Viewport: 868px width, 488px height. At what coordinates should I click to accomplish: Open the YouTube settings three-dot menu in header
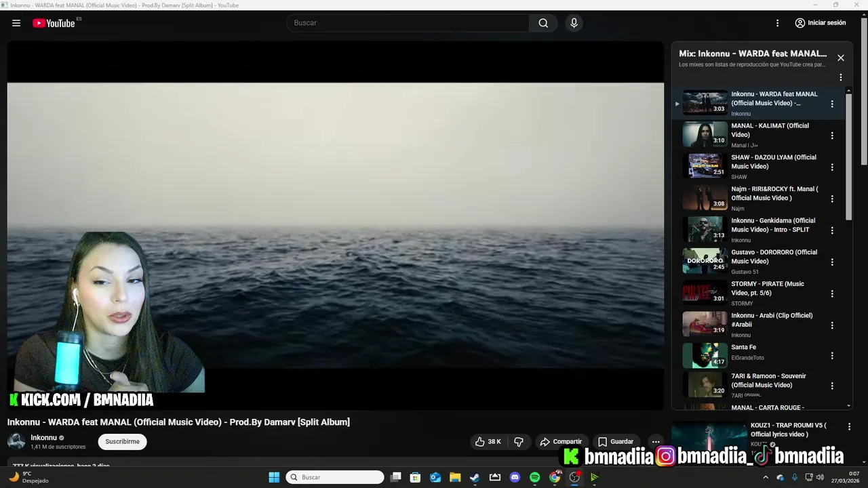click(x=778, y=23)
